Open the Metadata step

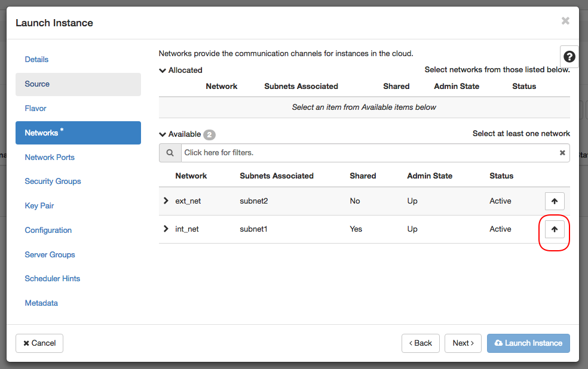coord(78,303)
